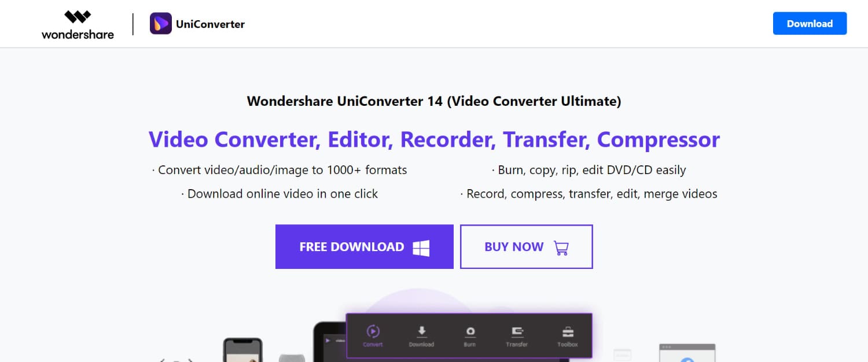
Task: Click the FREE DOWNLOAD button
Action: tap(365, 247)
